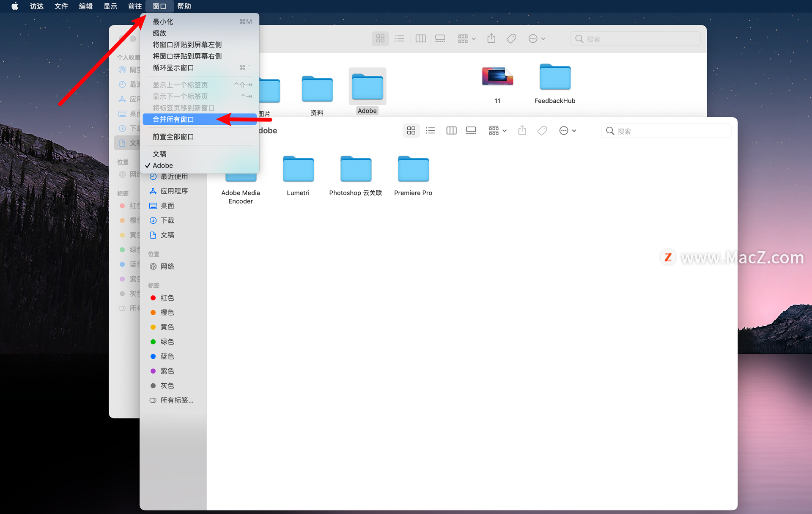The height and width of the screenshot is (514, 812).
Task: Open 桌面 in Adobe window sidebar
Action: coord(173,206)
